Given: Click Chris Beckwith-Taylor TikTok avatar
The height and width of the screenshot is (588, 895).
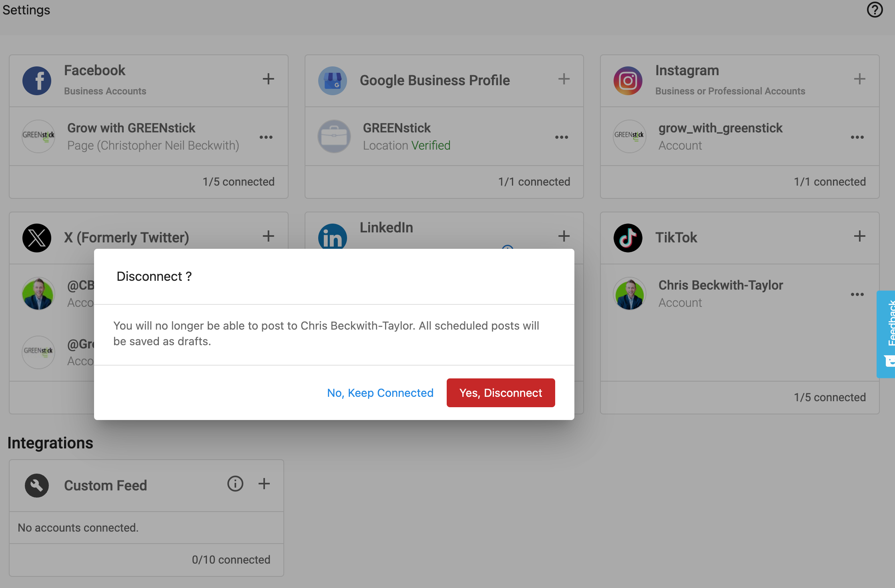Looking at the screenshot, I should point(629,294).
